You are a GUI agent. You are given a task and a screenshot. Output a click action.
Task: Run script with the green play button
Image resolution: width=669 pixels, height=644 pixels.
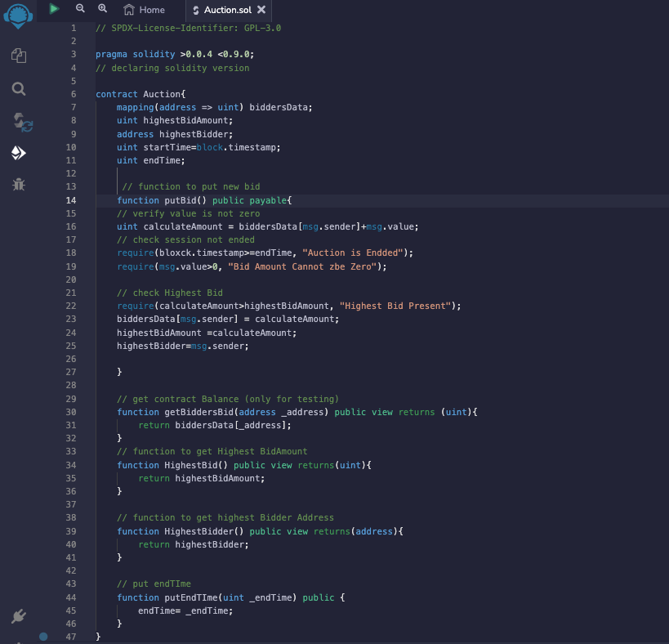click(54, 8)
